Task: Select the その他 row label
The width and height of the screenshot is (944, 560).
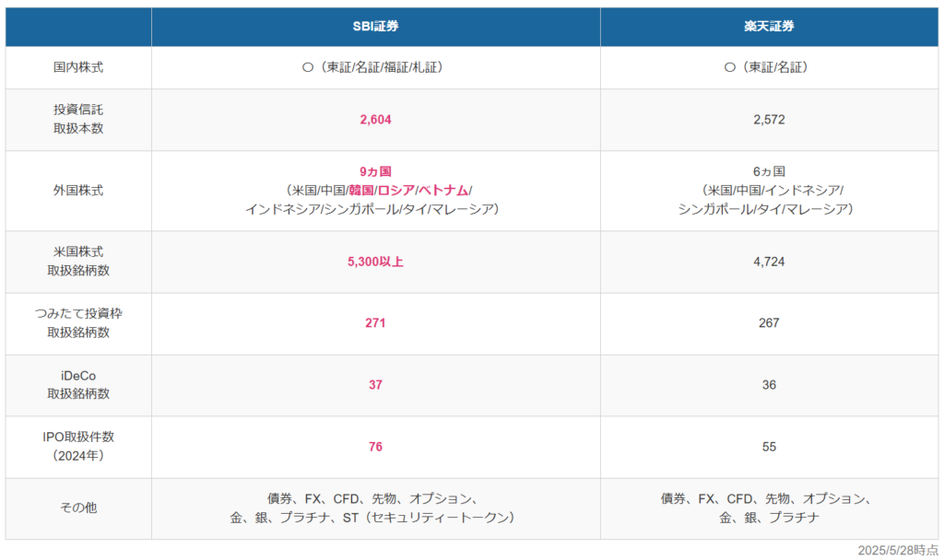Action: pyautogui.click(x=78, y=507)
